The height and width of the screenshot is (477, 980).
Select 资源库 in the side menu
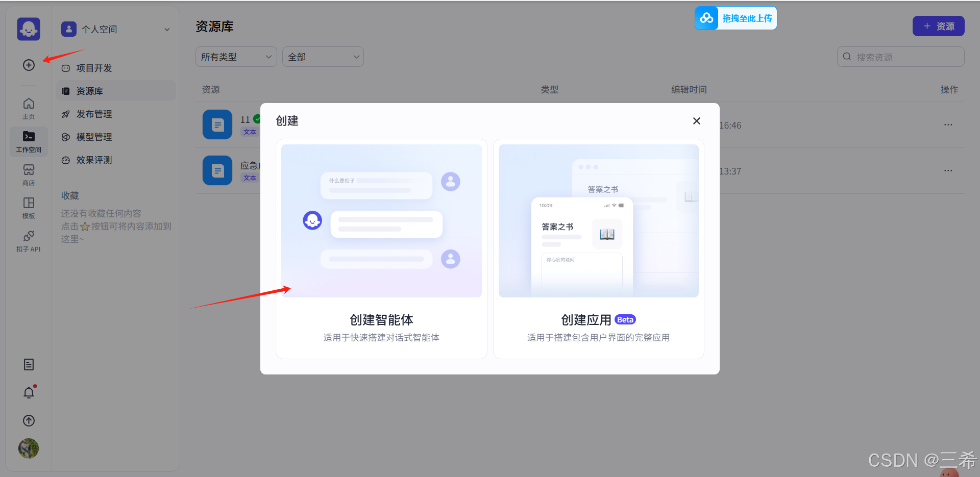[x=116, y=91]
